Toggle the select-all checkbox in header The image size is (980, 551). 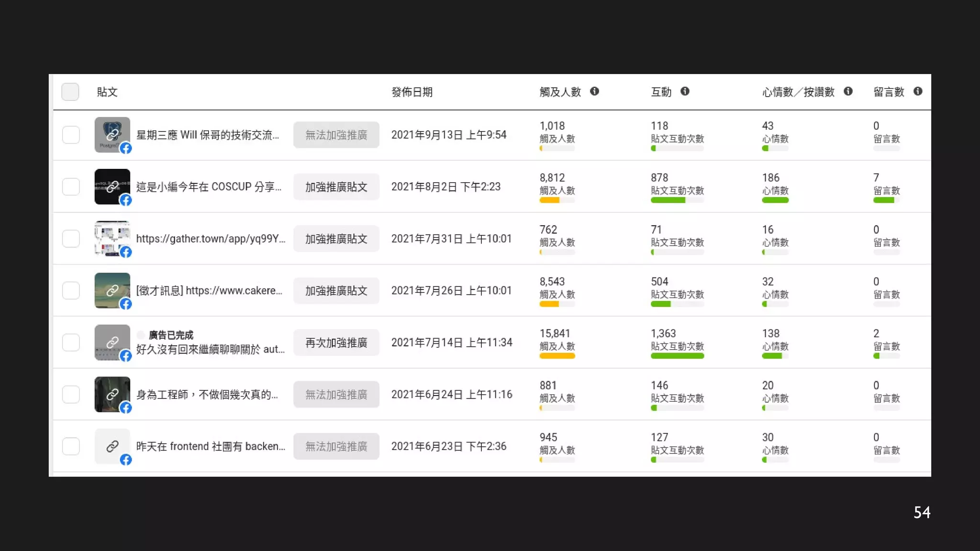[x=70, y=92]
